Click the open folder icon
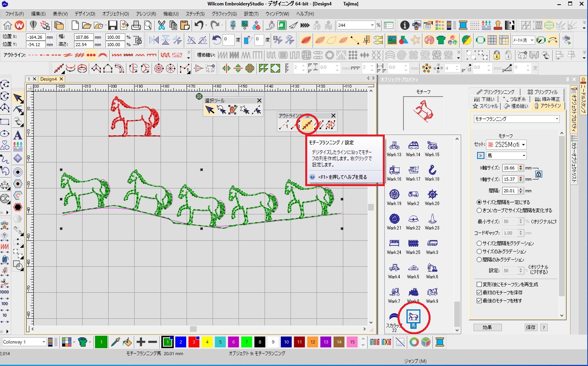Screen dimensions: 588x366 point(86,25)
